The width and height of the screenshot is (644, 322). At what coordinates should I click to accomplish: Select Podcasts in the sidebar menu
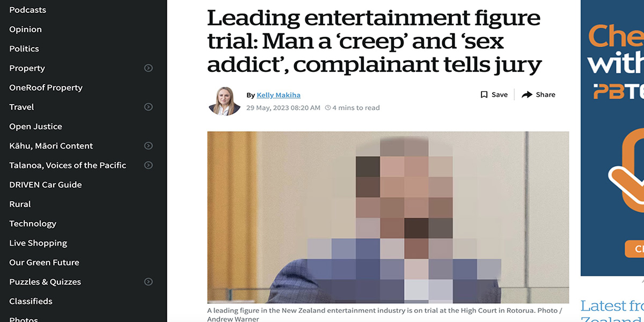pos(28,10)
